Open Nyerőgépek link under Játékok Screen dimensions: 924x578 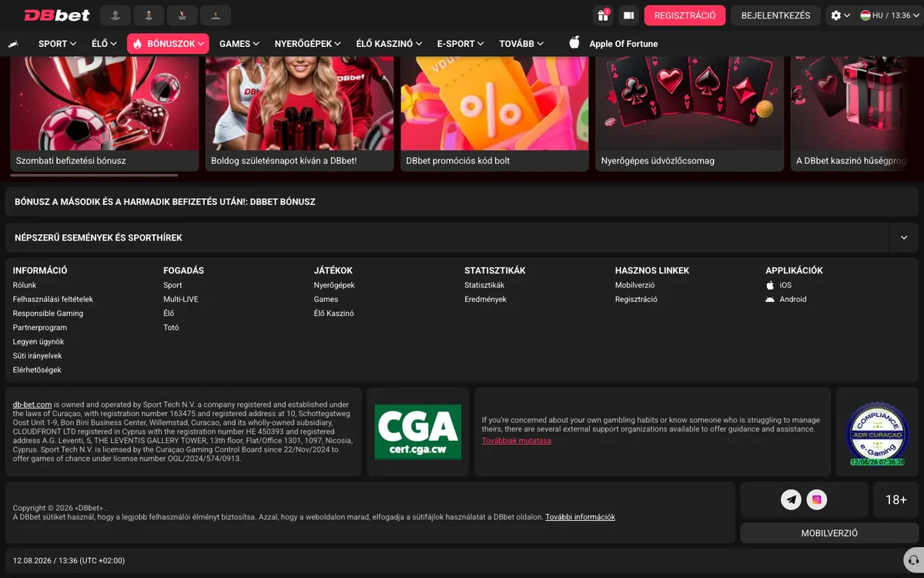pos(334,285)
